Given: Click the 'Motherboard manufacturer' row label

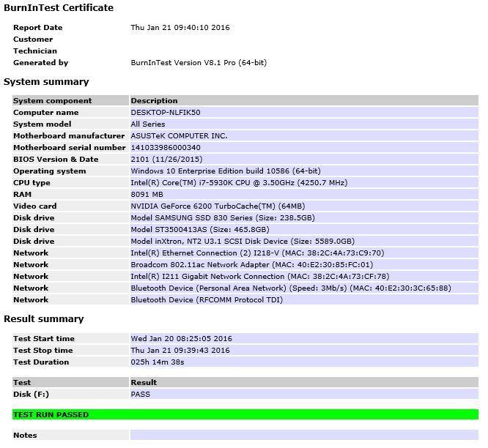Looking at the screenshot, I should 69,136.
